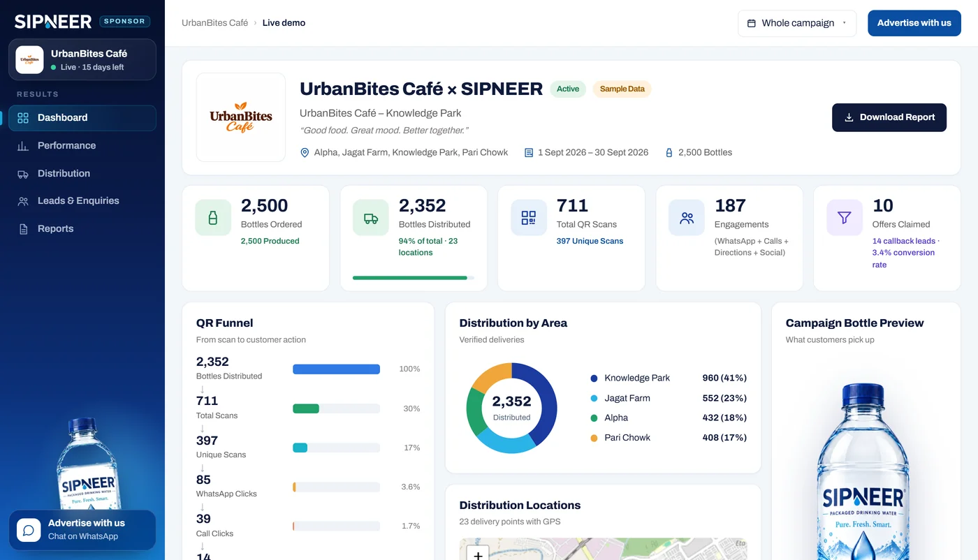Click the top Advertise with us button
The width and height of the screenshot is (978, 560).
[914, 23]
